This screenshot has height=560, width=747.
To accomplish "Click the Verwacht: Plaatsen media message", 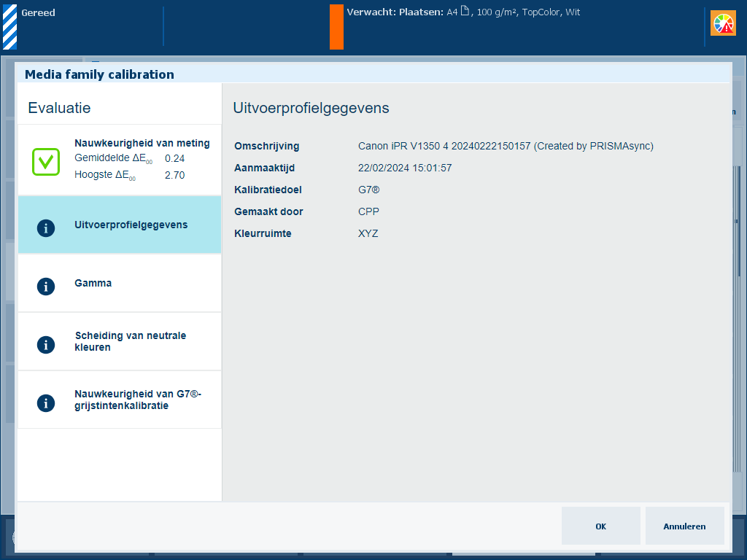I will click(x=463, y=12).
